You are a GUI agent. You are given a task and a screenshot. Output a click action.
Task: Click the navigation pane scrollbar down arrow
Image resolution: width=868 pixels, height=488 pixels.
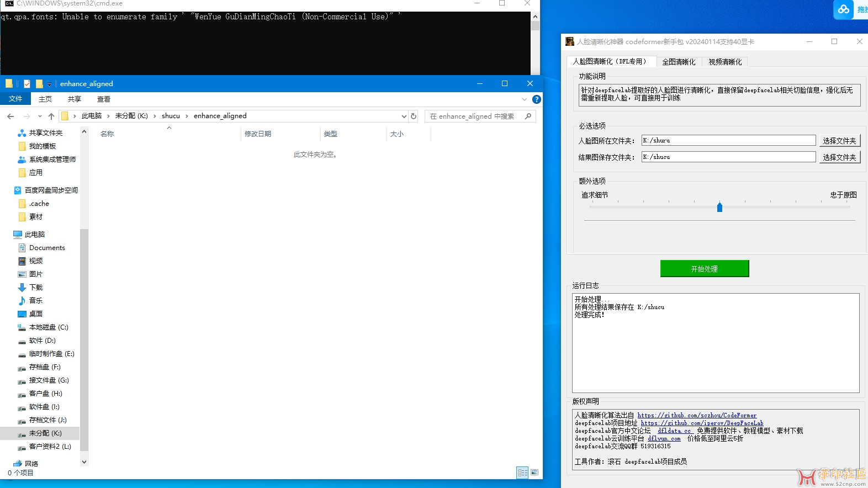point(84,462)
